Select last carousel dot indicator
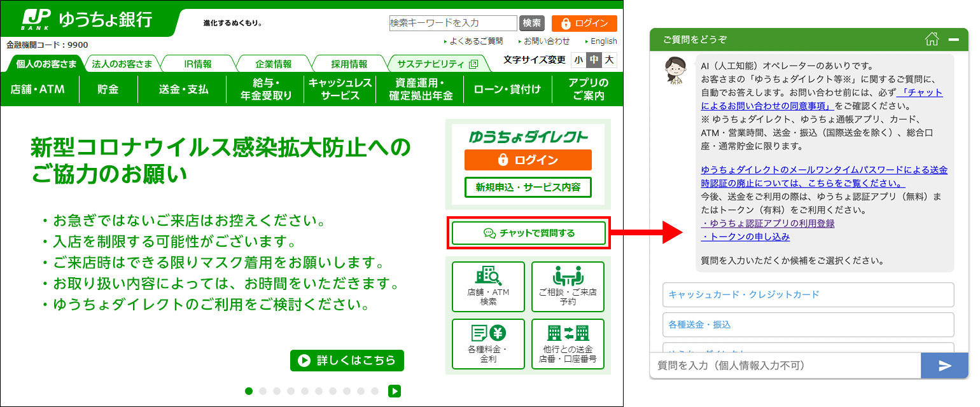The height and width of the screenshot is (407, 980). (x=375, y=391)
